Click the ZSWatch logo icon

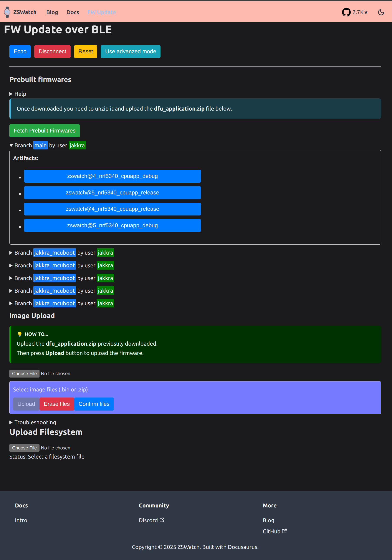[x=7, y=12]
